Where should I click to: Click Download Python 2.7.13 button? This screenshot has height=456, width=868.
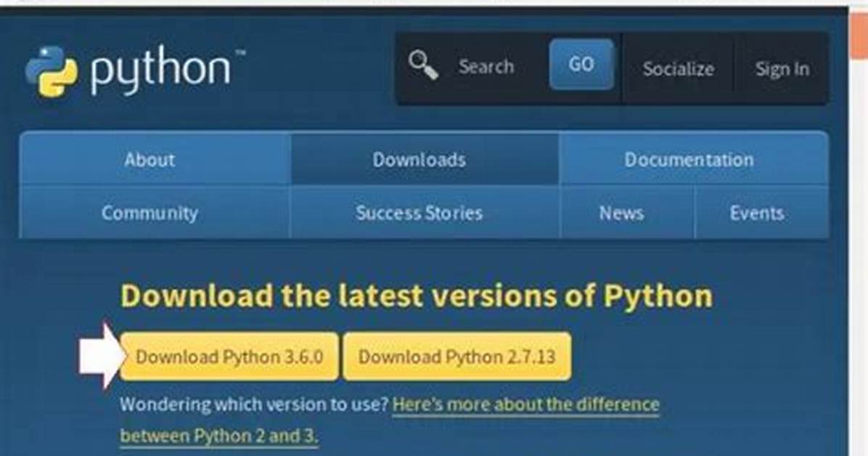pyautogui.click(x=456, y=357)
